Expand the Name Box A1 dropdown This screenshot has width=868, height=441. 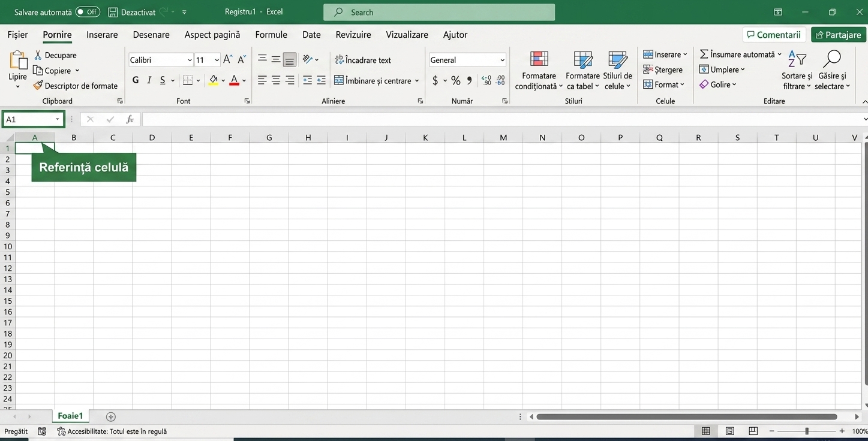click(58, 119)
